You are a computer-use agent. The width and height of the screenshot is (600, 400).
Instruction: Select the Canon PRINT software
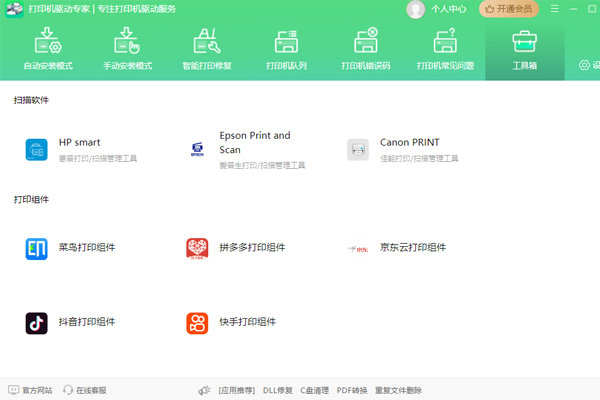[x=357, y=150]
